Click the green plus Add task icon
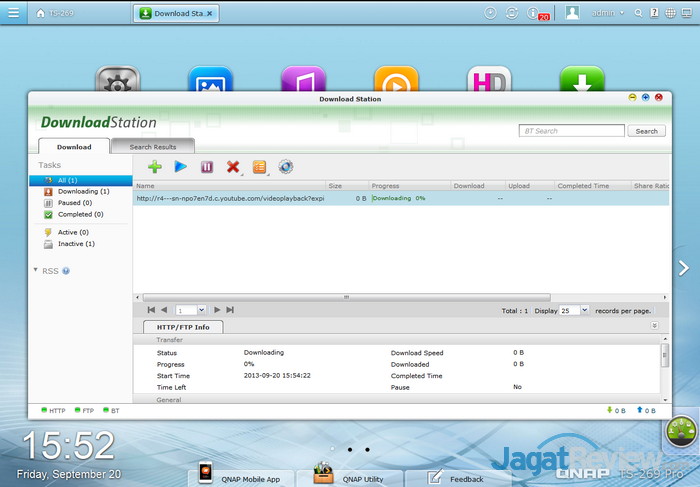 [154, 167]
